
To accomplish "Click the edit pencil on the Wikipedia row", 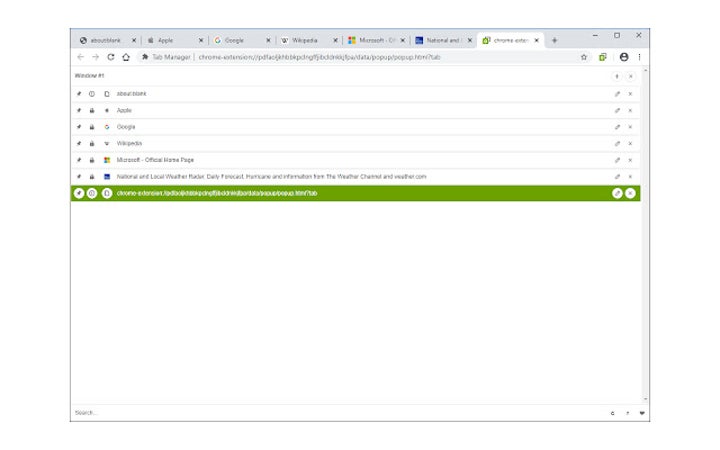I will click(x=617, y=143).
